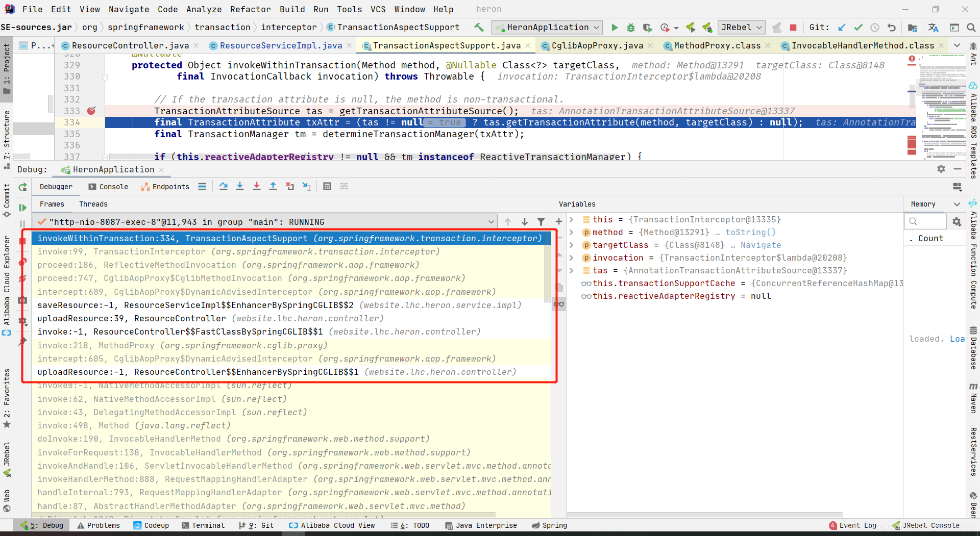Click toString() link for method variable
The image size is (980, 536).
[750, 232]
